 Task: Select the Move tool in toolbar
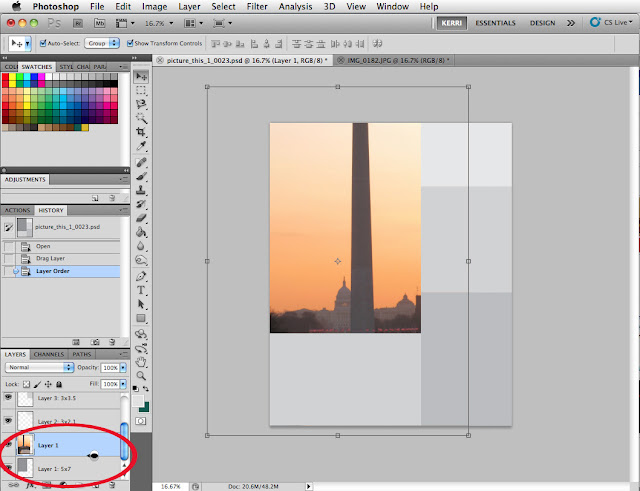(x=141, y=76)
